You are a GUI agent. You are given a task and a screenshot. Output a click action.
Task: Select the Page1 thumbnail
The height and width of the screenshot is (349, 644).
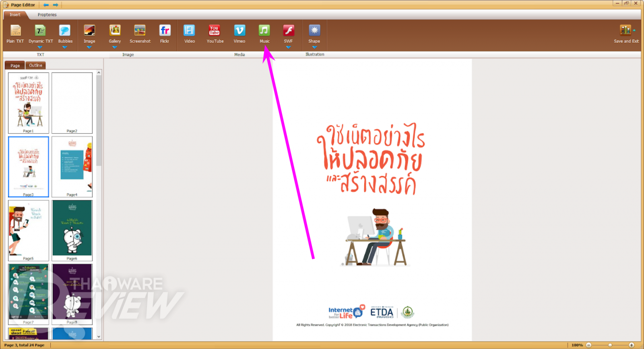tap(29, 103)
